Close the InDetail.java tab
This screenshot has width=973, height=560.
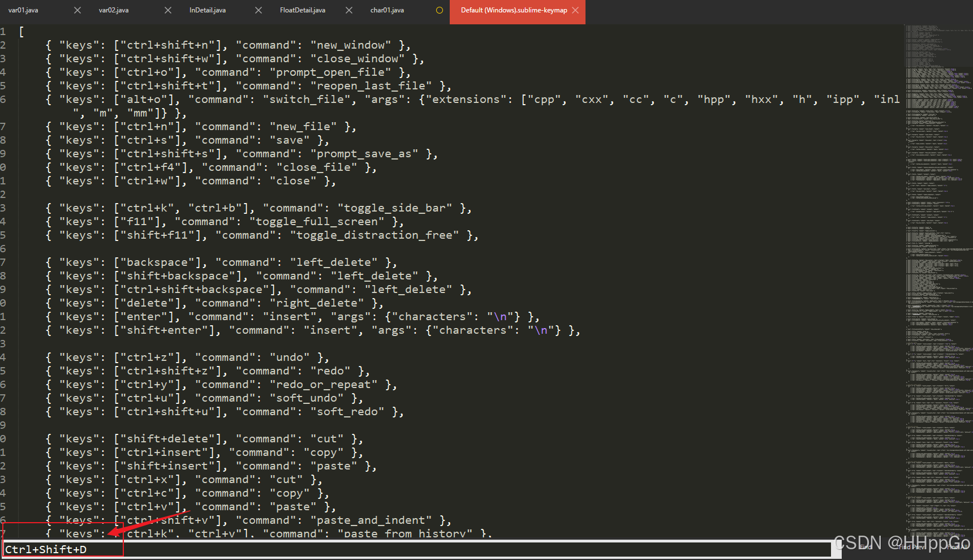pos(259,10)
